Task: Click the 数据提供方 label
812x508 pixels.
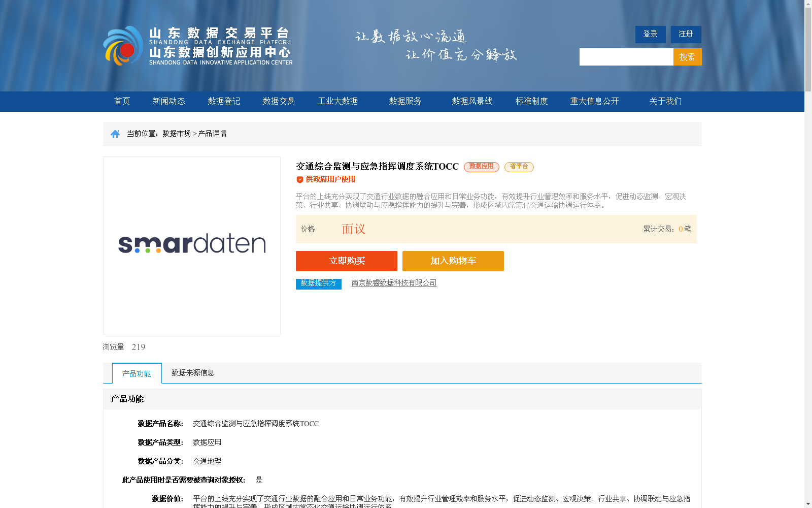Action: [319, 284]
